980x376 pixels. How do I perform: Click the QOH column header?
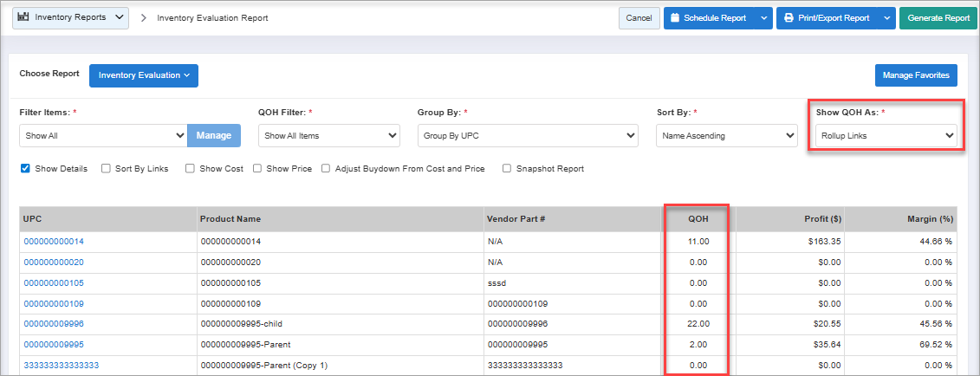tap(697, 219)
